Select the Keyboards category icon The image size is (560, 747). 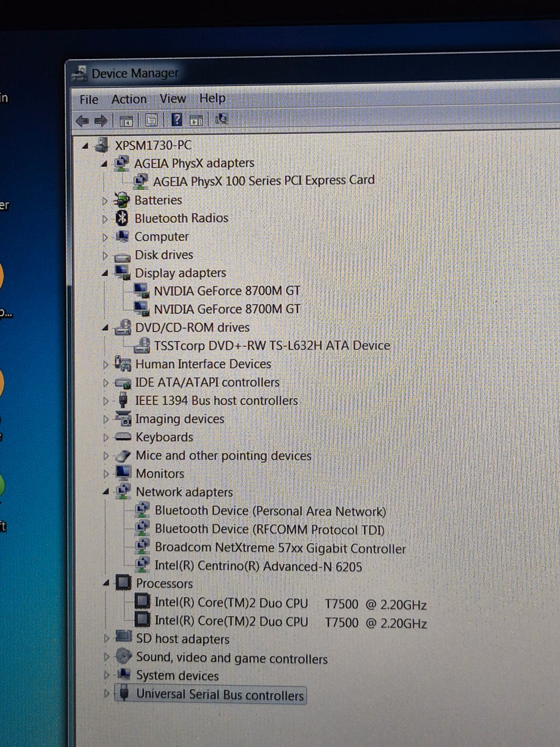tap(123, 437)
